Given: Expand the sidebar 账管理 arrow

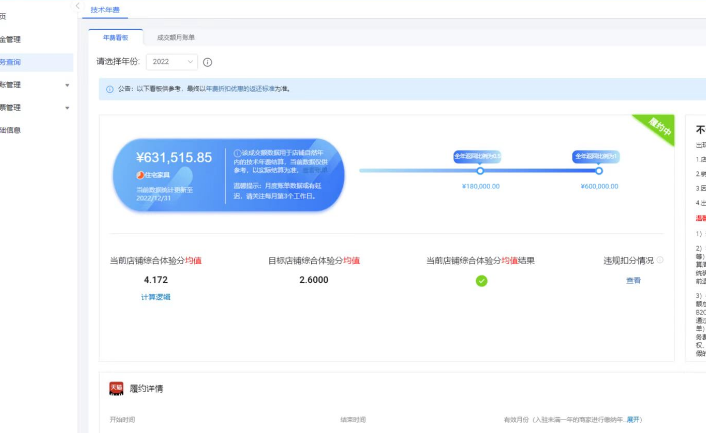Looking at the screenshot, I should [67, 85].
